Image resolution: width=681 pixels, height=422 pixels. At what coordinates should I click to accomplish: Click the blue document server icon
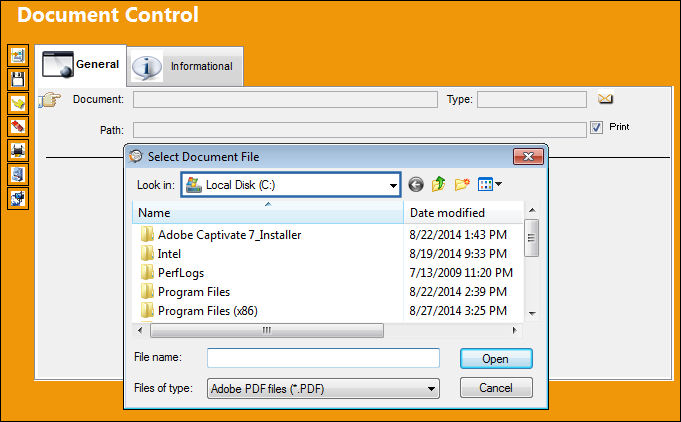point(18,175)
